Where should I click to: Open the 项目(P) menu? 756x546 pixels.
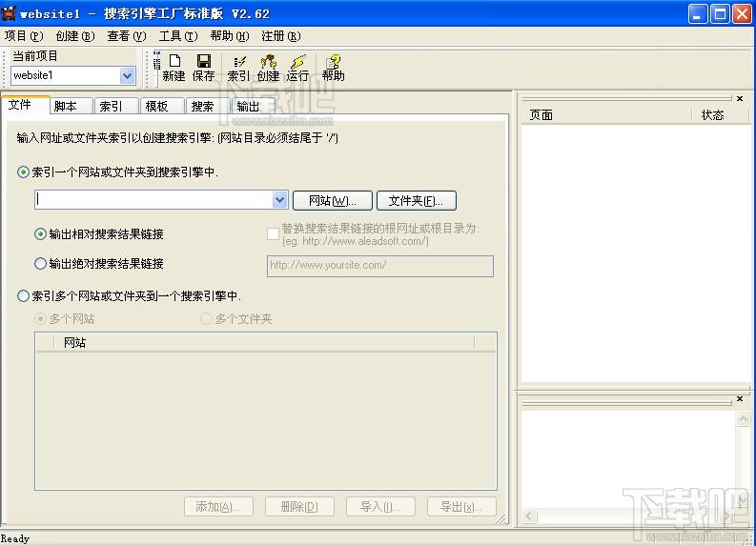[x=24, y=36]
